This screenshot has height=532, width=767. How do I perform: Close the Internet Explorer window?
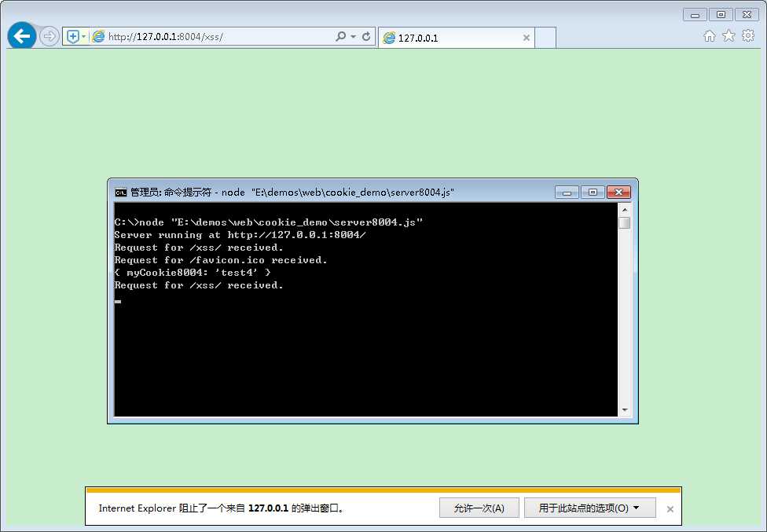point(747,15)
